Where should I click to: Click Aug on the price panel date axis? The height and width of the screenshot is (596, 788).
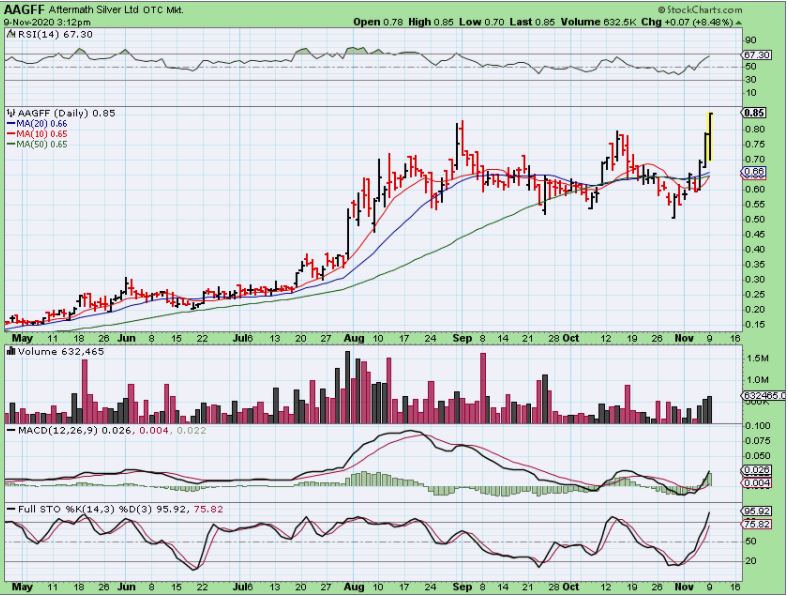(354, 338)
